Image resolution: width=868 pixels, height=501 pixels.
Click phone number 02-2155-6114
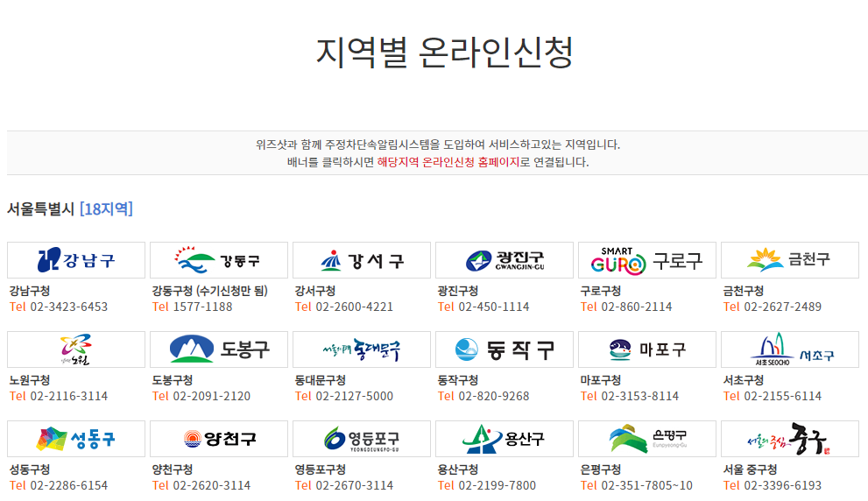783,397
